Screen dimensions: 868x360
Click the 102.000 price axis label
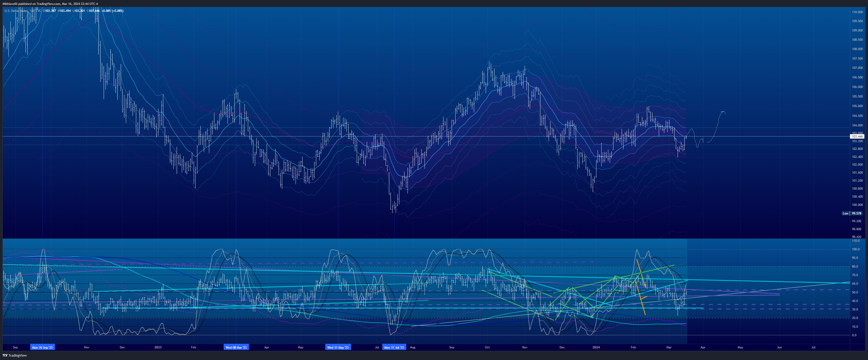pos(857,164)
